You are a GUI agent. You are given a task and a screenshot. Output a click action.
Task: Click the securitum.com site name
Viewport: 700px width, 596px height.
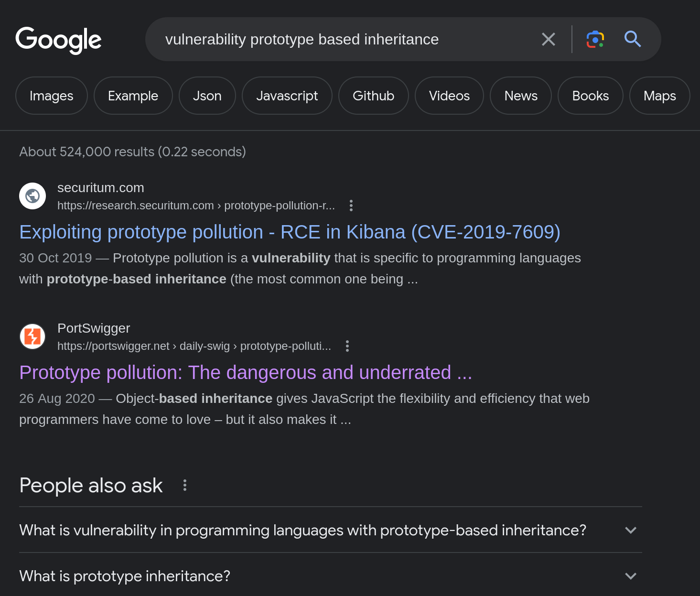101,188
